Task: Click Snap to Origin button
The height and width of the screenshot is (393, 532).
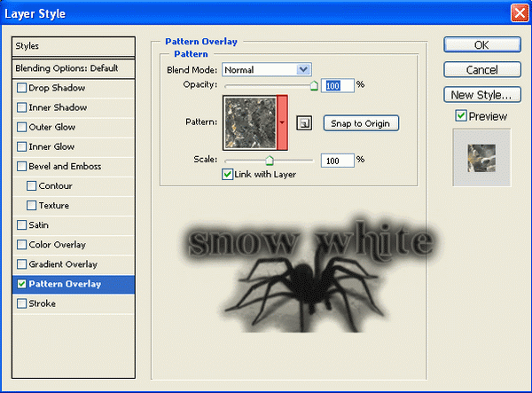Action: [361, 123]
